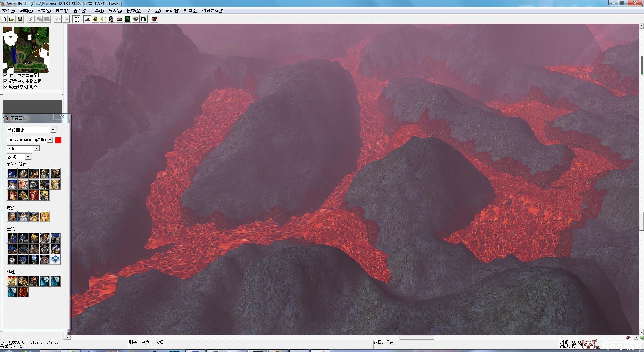644x352 pixels.
Task: Open the TRIGSTR_4446 player dropdown
Action: (x=50, y=140)
